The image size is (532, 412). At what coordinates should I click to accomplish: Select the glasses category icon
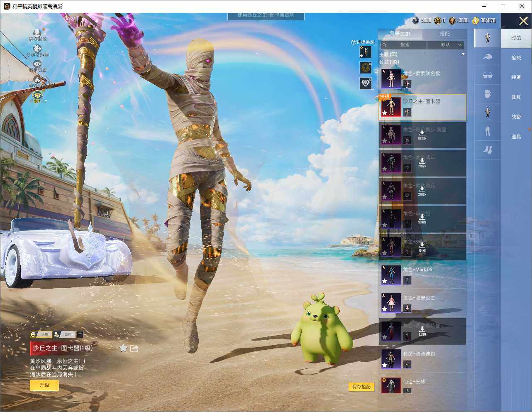point(488,75)
